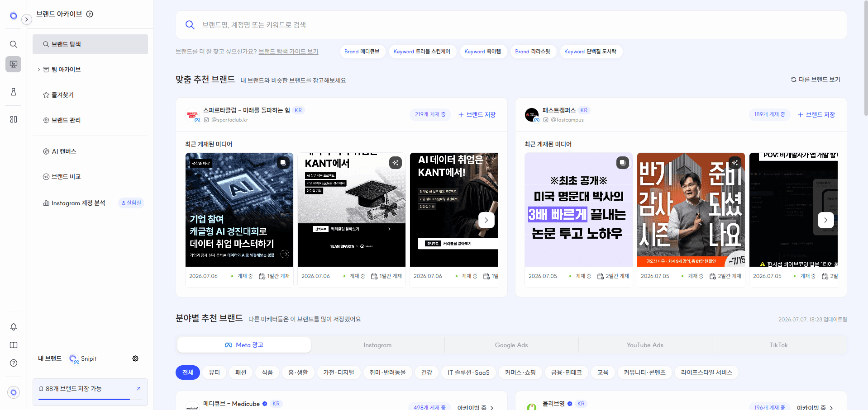Click the help icon beside 브랜드 아카이브 title

[x=90, y=14]
